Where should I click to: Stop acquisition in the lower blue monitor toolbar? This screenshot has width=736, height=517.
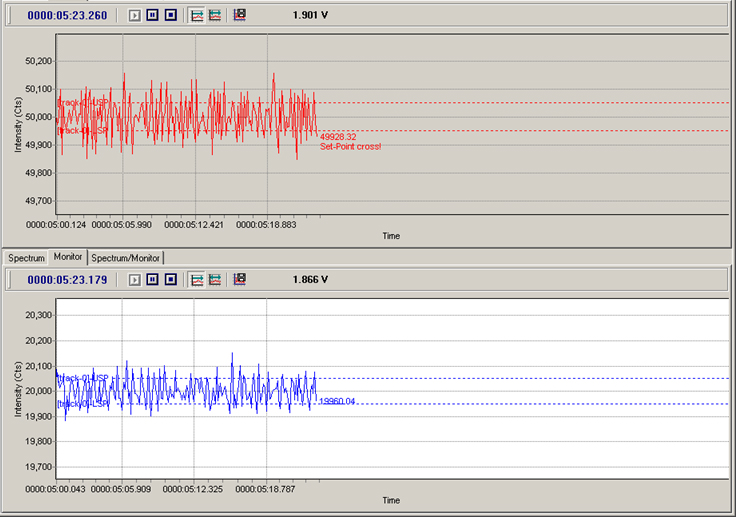point(171,279)
